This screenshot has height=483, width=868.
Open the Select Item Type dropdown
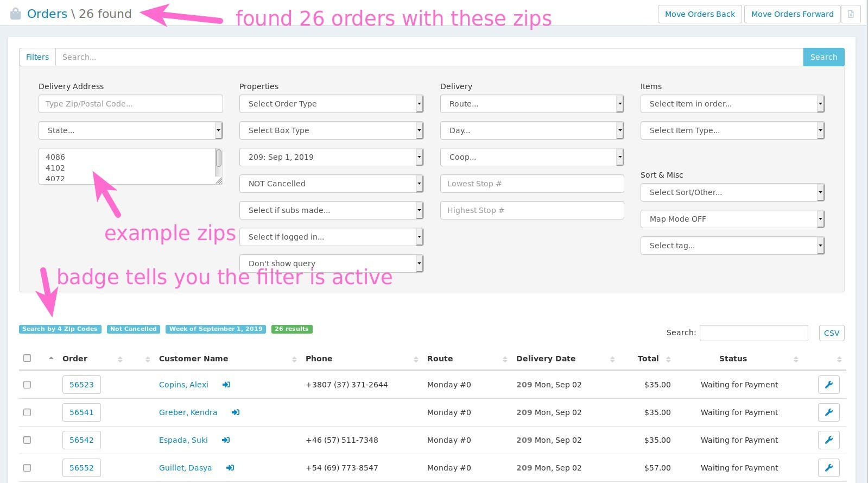click(x=732, y=130)
